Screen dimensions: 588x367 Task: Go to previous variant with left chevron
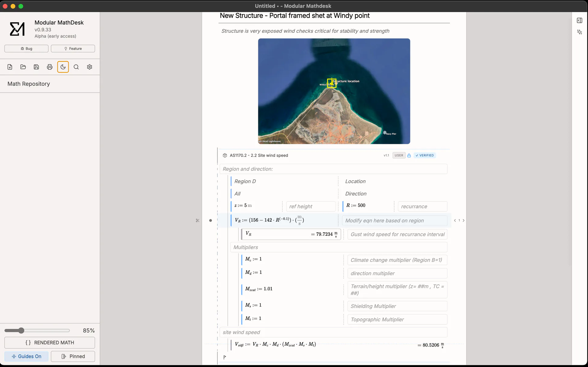(x=455, y=221)
